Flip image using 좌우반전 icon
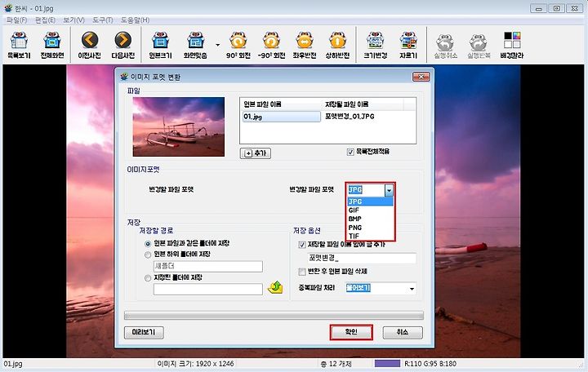Image resolution: width=588 pixels, height=372 pixels. pos(305,45)
